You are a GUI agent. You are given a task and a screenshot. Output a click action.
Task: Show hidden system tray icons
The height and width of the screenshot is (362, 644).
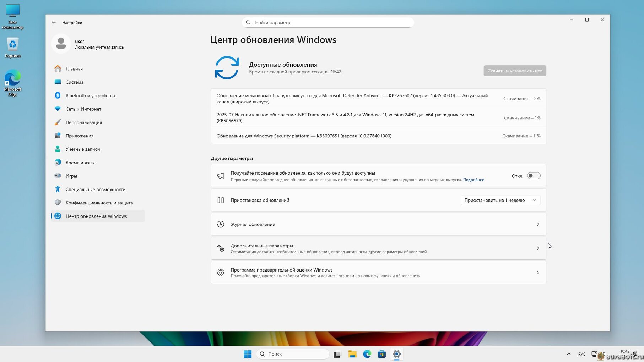569,354
